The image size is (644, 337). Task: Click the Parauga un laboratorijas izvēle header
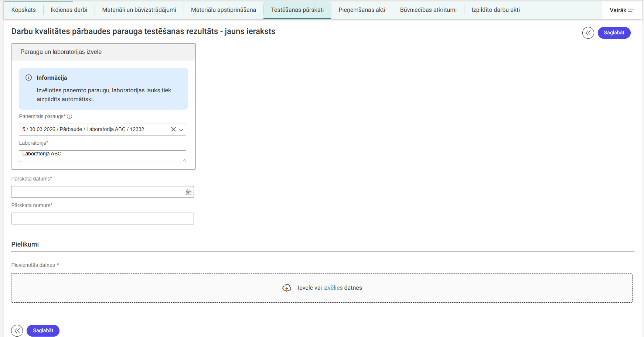[103, 52]
